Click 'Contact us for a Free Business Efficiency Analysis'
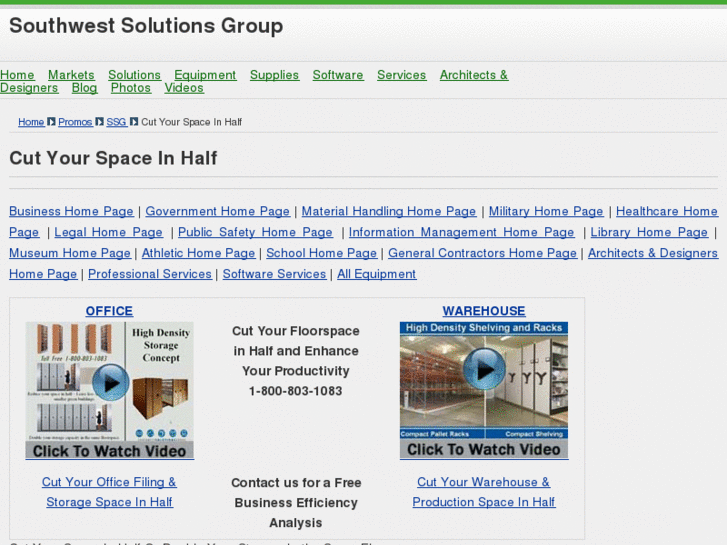 pyautogui.click(x=296, y=503)
